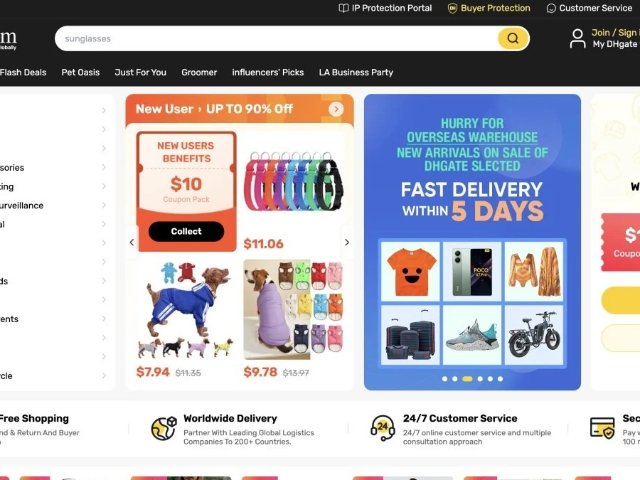Screen dimensions: 640x480
Task: Show next products with right carousel arrow
Action: point(347,242)
